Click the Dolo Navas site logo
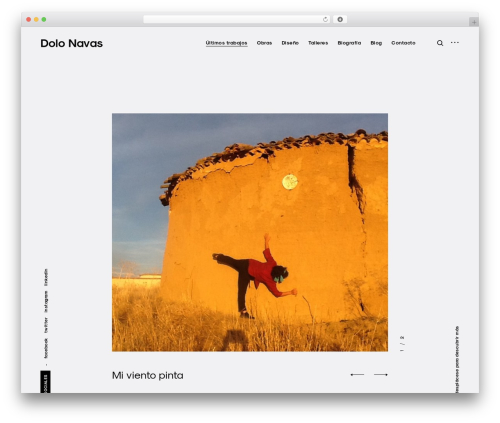The width and height of the screenshot is (500, 423). 71,43
